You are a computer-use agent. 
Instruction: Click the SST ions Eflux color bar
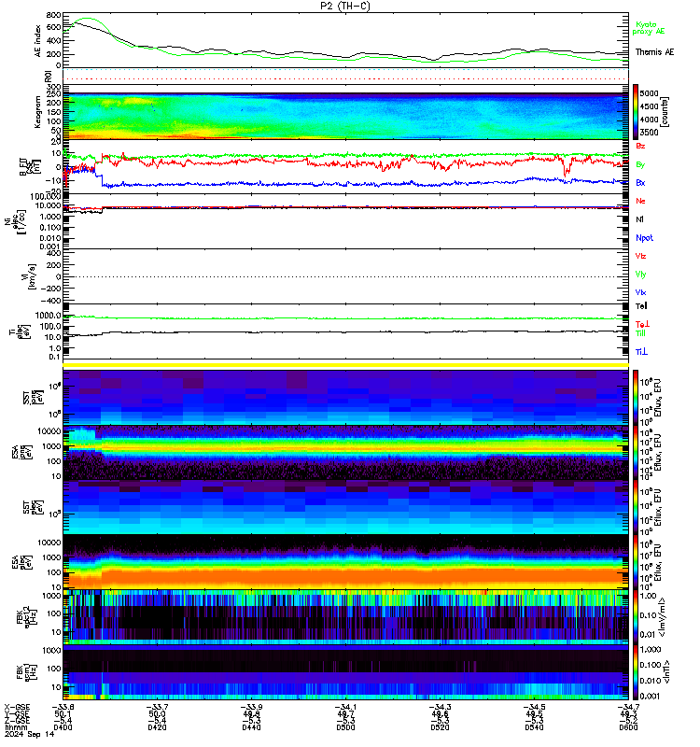coord(636,398)
